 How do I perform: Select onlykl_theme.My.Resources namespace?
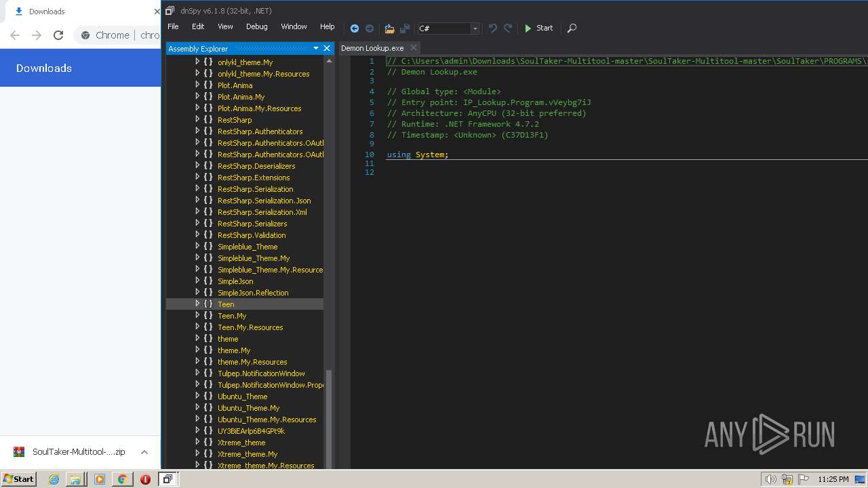tap(263, 74)
